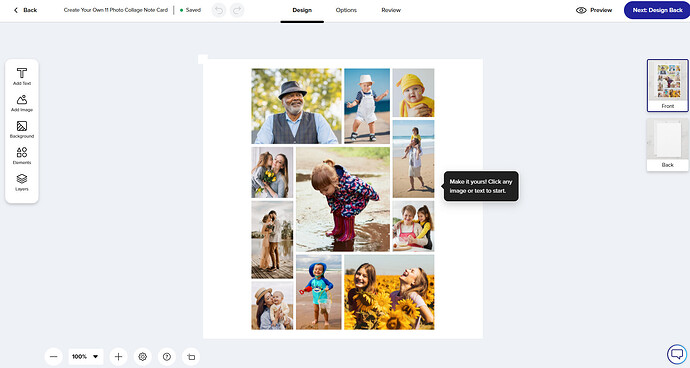Click the redo arrow icon
Image resolution: width=690 pixels, height=368 pixels.
[237, 10]
